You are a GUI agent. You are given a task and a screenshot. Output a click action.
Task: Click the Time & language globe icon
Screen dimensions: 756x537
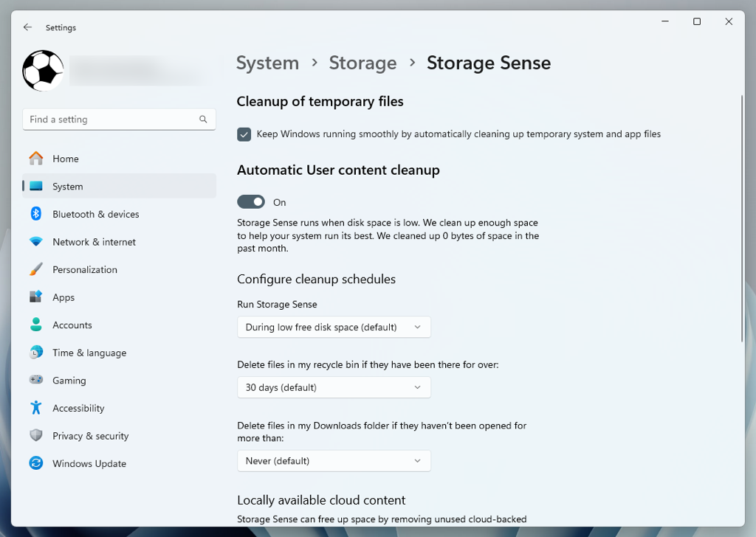[35, 353]
